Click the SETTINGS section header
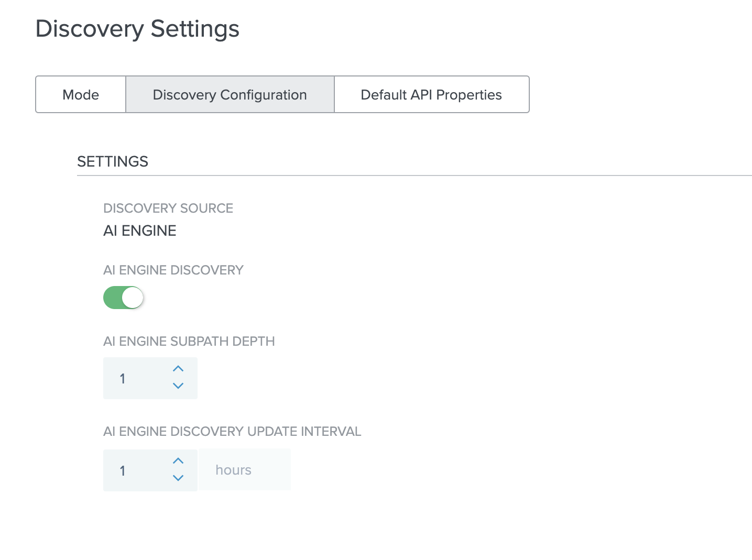The width and height of the screenshot is (752, 560). 113,161
